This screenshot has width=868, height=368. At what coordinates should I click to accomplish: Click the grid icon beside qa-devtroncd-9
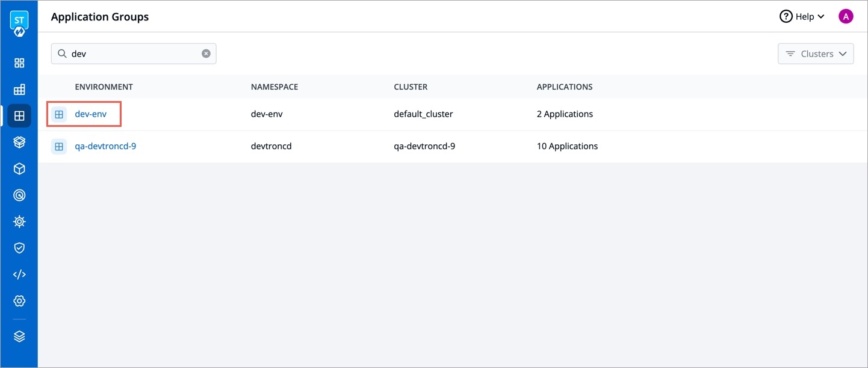59,146
